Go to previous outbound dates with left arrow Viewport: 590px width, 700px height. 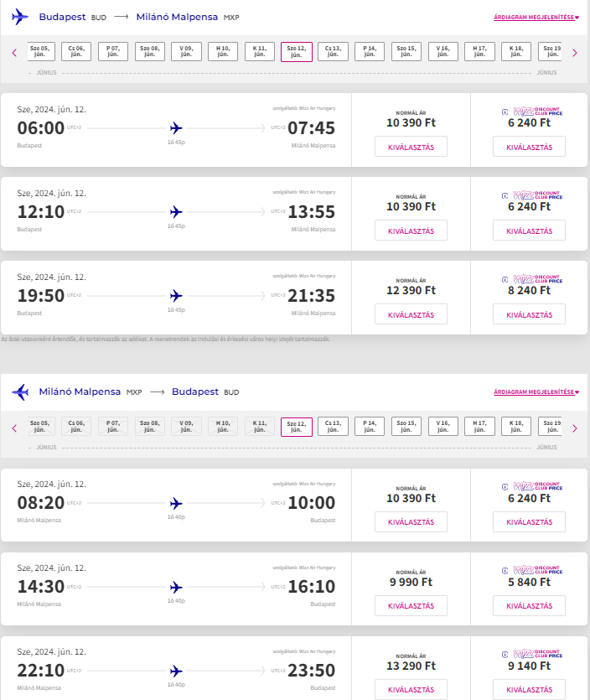14,53
